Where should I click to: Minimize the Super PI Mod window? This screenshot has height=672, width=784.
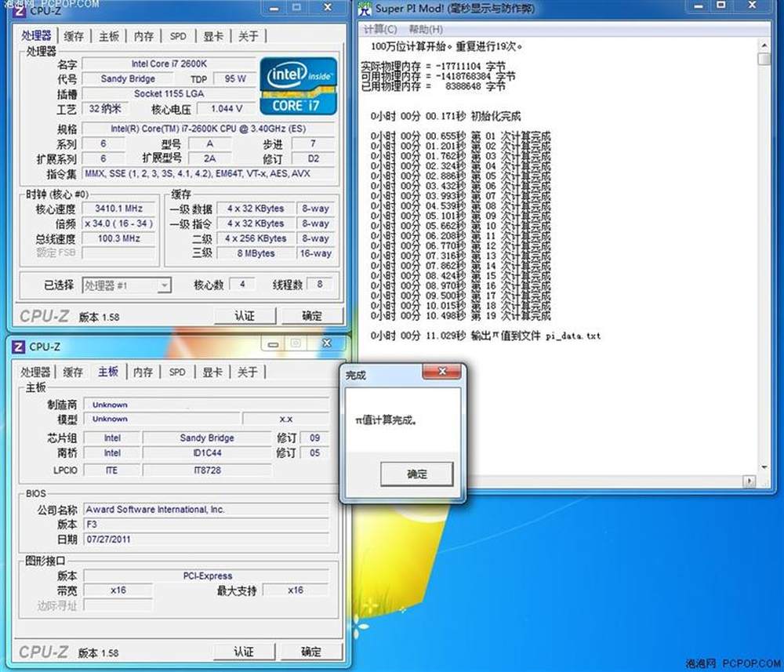click(699, 6)
